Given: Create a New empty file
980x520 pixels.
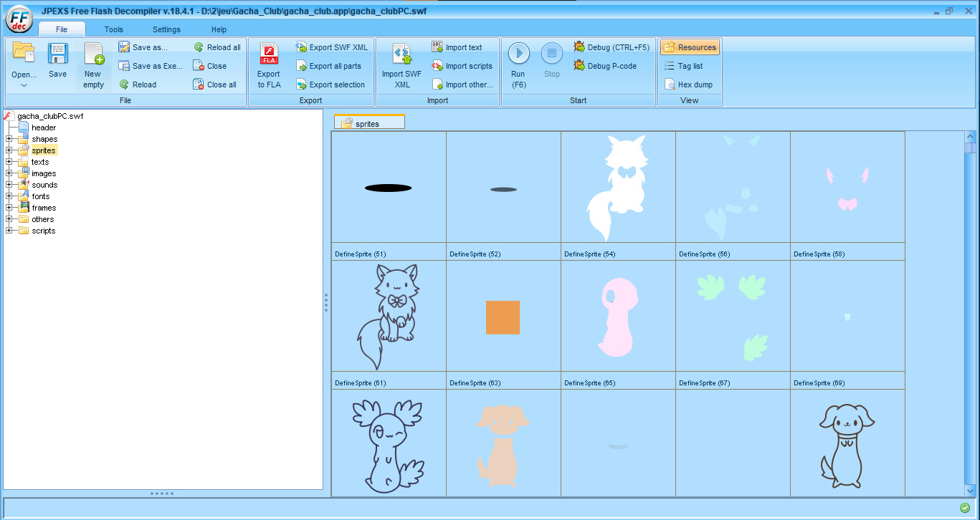Looking at the screenshot, I should tap(93, 64).
